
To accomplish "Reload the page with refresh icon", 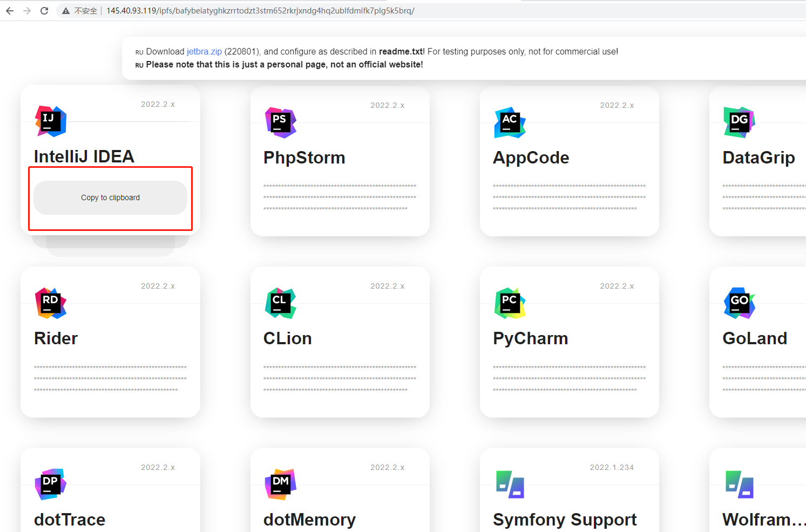I will tap(44, 11).
